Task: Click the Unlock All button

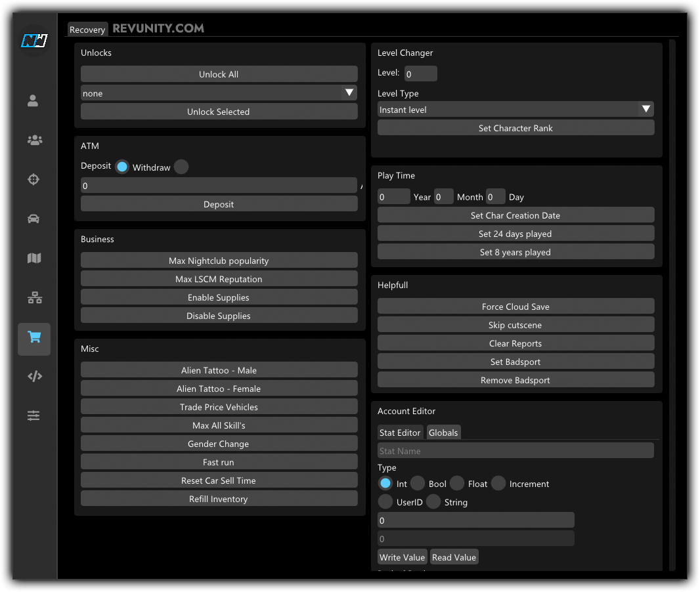Action: pyautogui.click(x=219, y=74)
